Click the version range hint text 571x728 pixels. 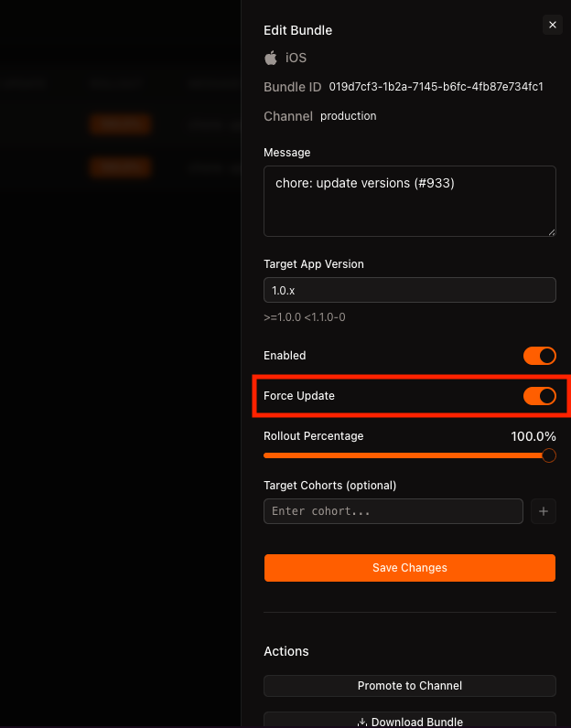(x=304, y=317)
